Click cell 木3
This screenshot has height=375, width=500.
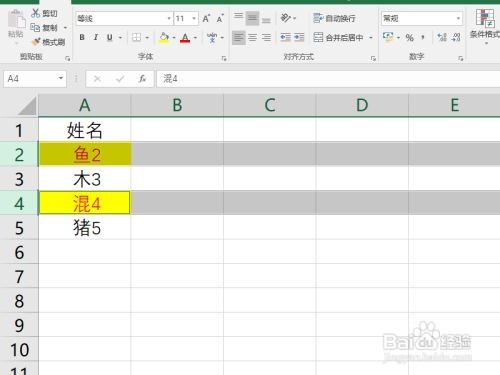85,179
